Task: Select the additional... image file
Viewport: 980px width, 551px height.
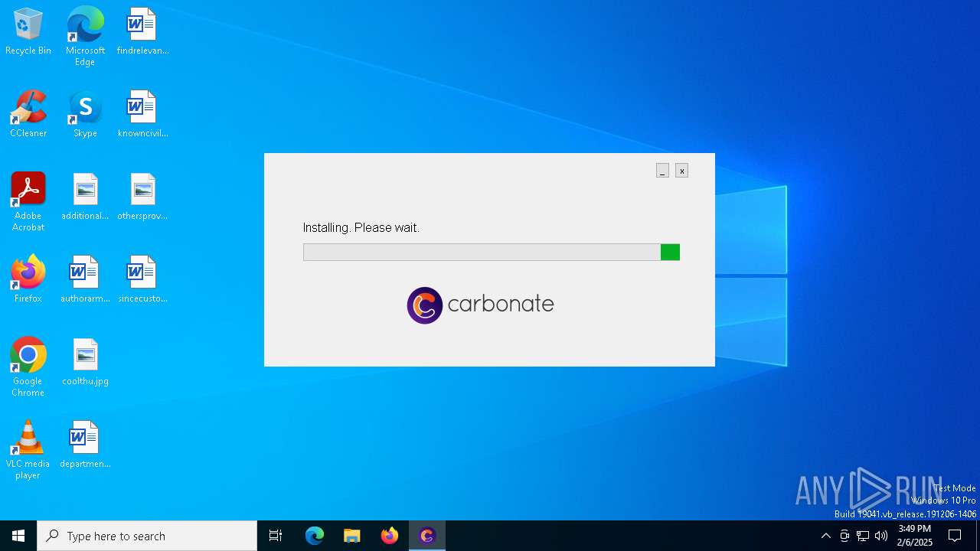Action: tap(85, 197)
